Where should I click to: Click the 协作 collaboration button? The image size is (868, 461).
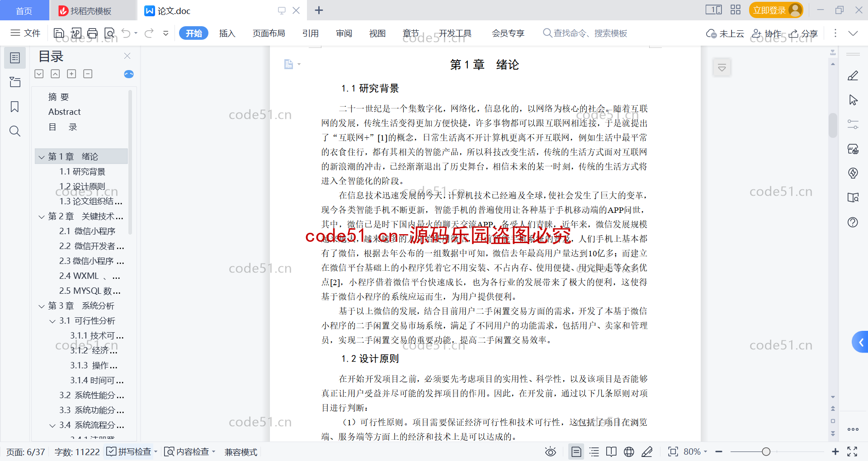(x=766, y=33)
